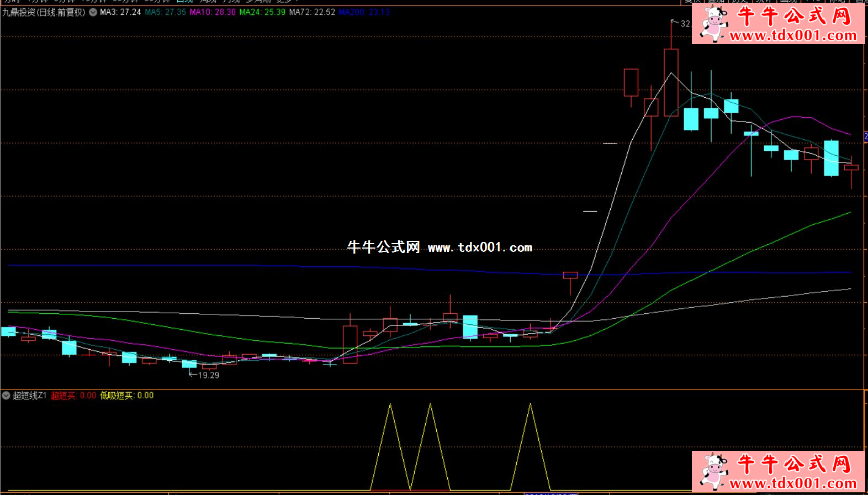Screen dimensions: 868x495
Task: Select the 超短线Z1 indicator name
Action: (30, 396)
